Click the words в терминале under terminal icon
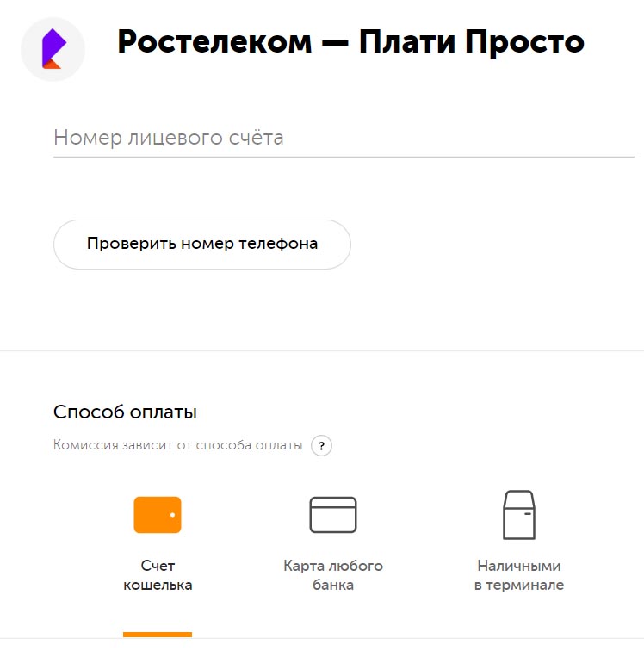Image resolution: width=644 pixels, height=657 pixels. [x=519, y=585]
